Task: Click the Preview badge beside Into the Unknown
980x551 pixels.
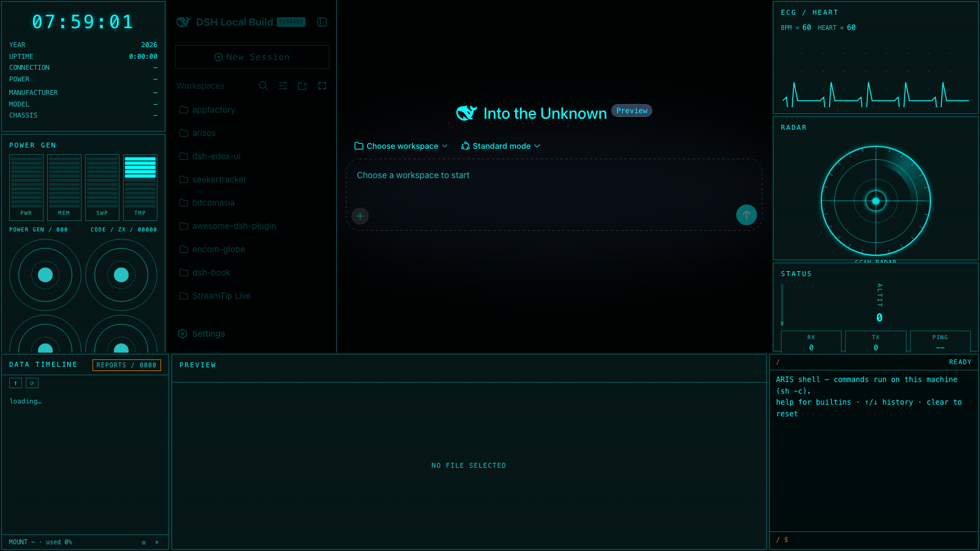Action: point(631,111)
